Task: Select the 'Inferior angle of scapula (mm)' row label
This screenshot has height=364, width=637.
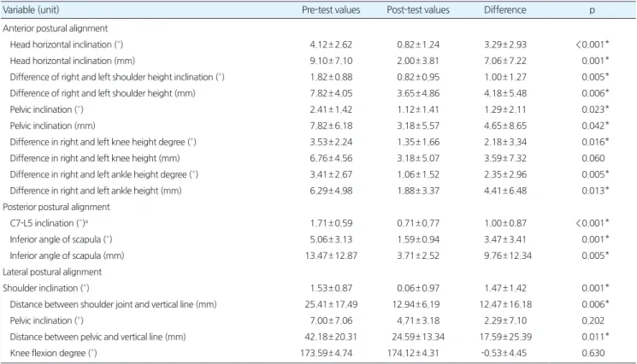Action: 67,255
